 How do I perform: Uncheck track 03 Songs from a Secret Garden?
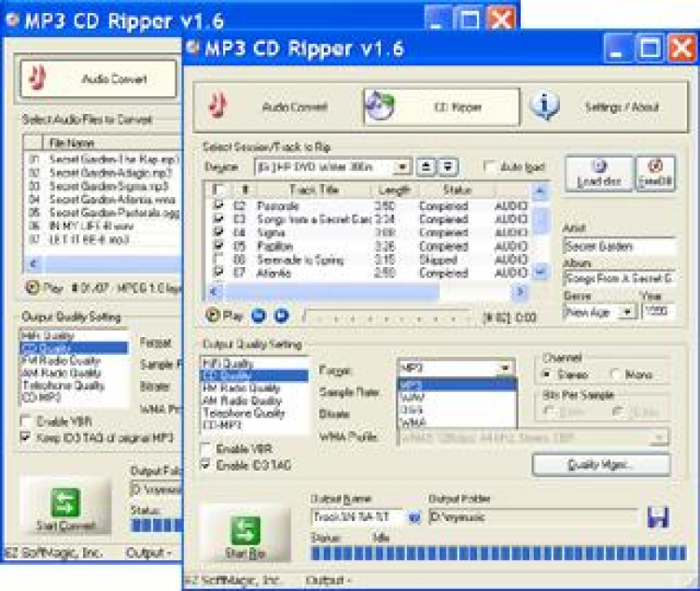[218, 218]
